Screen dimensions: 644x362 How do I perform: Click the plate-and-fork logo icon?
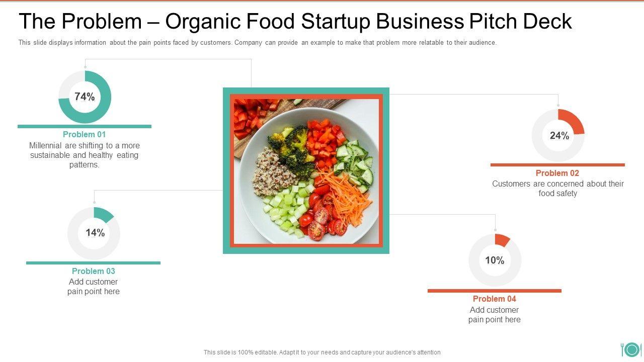pyautogui.click(x=630, y=349)
